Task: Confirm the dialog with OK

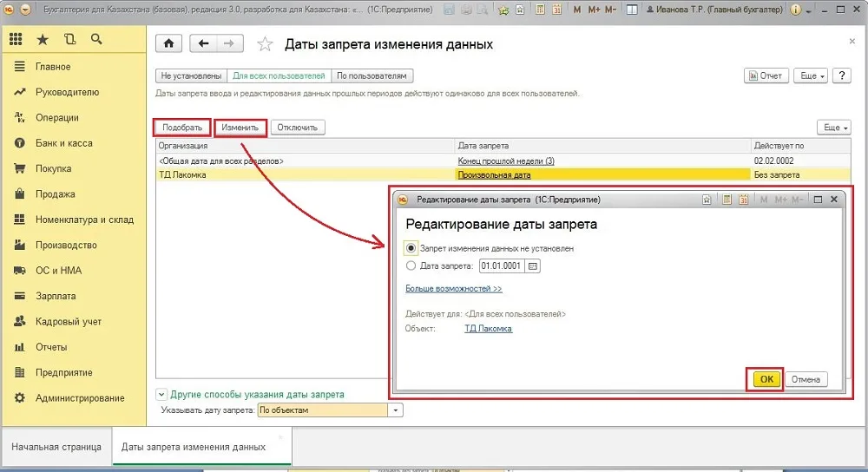Action: (x=766, y=379)
